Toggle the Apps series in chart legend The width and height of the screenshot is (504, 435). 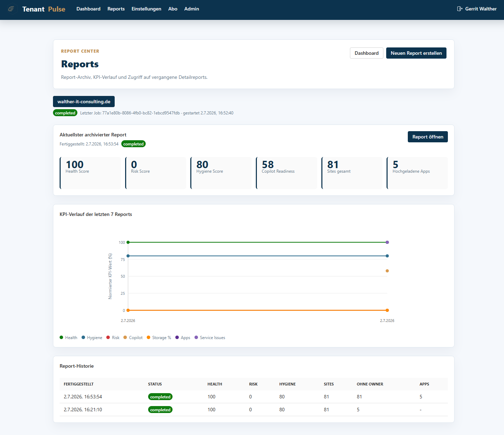point(183,338)
